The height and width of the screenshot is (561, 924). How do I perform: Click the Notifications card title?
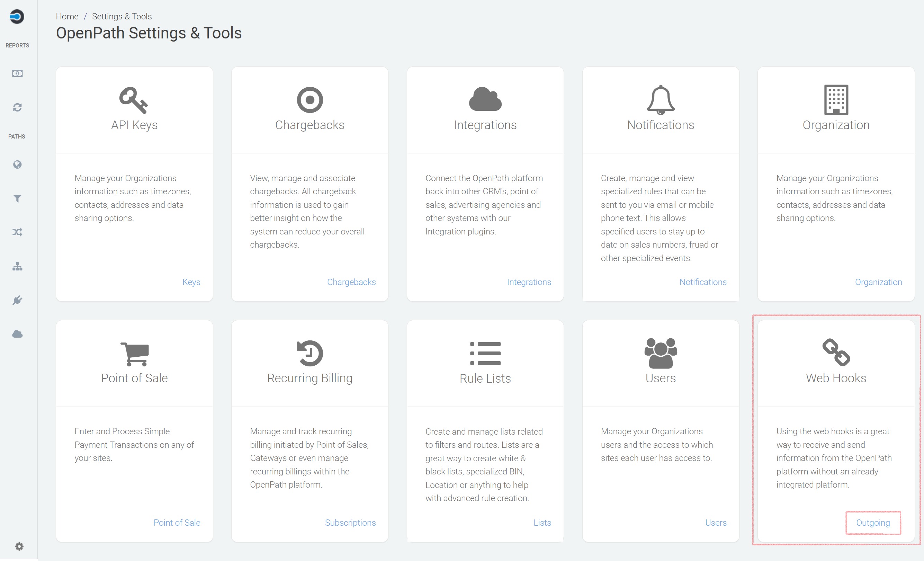coord(661,125)
